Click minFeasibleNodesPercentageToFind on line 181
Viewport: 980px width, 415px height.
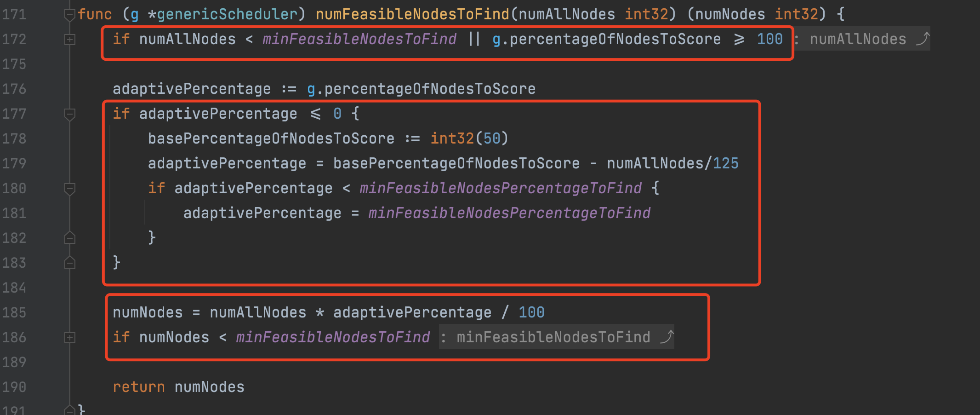[509, 213]
